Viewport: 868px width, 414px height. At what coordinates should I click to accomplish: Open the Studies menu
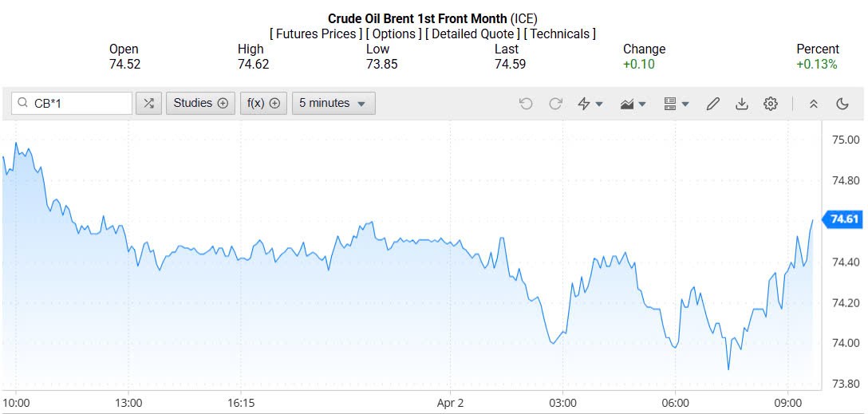(x=200, y=103)
